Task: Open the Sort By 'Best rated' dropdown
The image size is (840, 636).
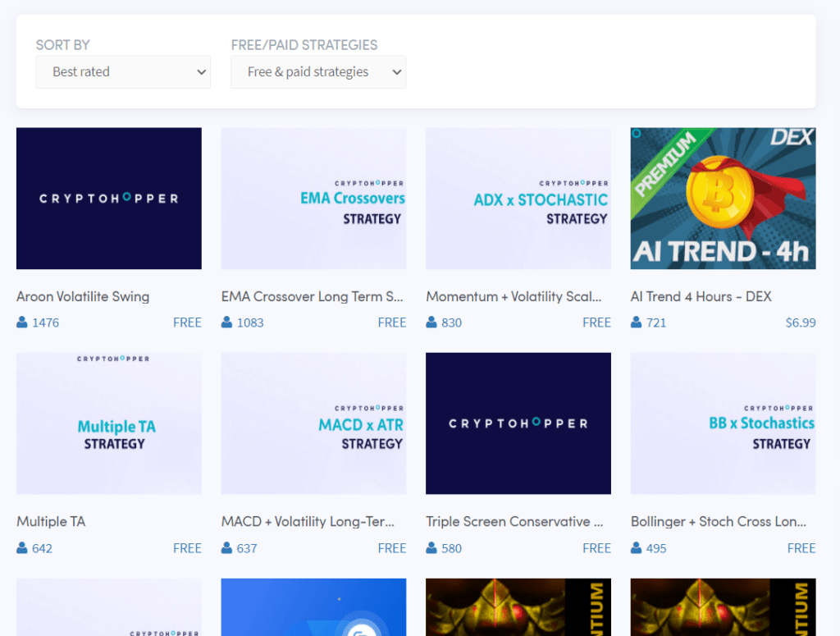Action: coord(123,71)
